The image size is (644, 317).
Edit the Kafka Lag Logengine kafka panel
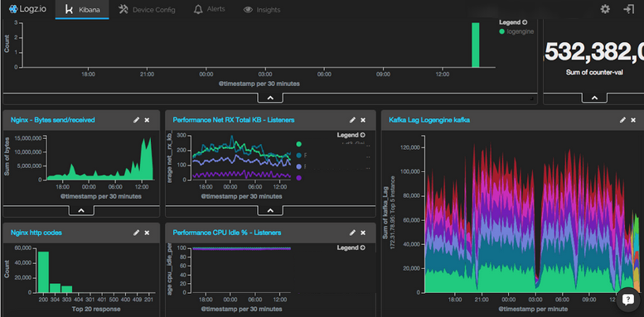[623, 120]
